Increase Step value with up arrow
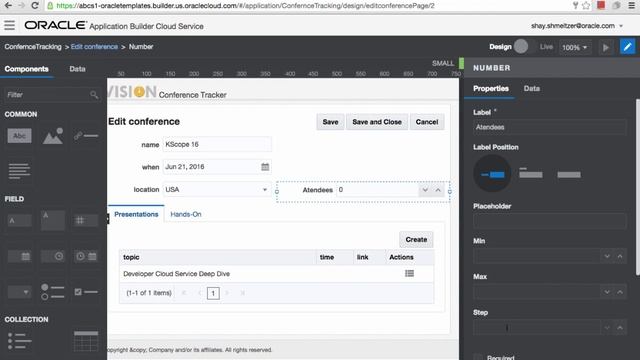Viewport: 640px width, 360px height. (620, 328)
